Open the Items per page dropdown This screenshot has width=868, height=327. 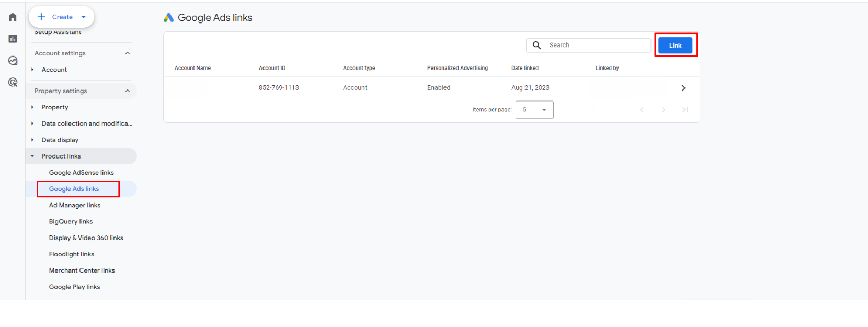(x=534, y=110)
